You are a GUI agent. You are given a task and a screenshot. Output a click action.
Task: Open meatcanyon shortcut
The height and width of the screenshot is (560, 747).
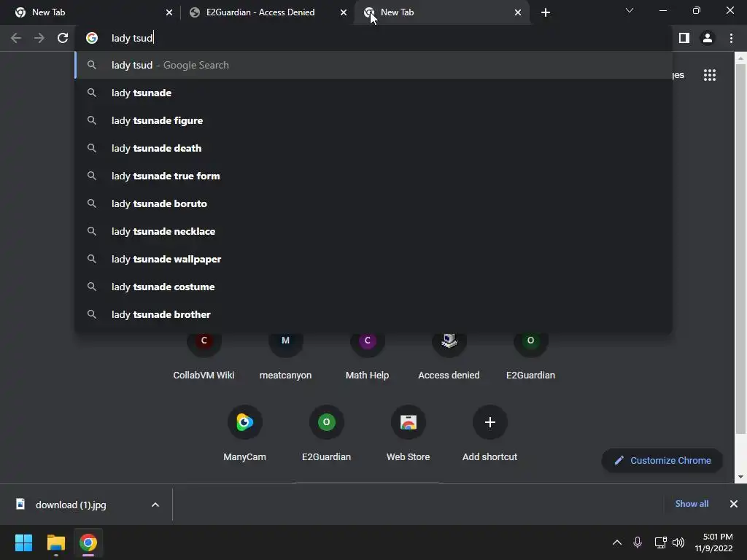coord(285,355)
